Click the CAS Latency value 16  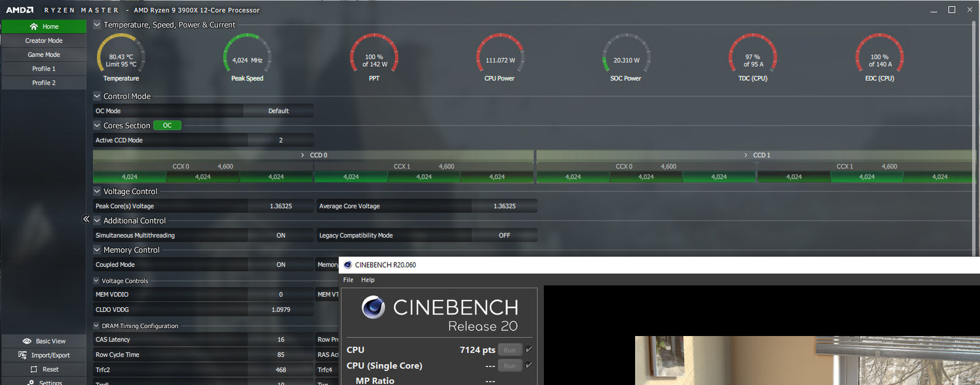click(281, 339)
